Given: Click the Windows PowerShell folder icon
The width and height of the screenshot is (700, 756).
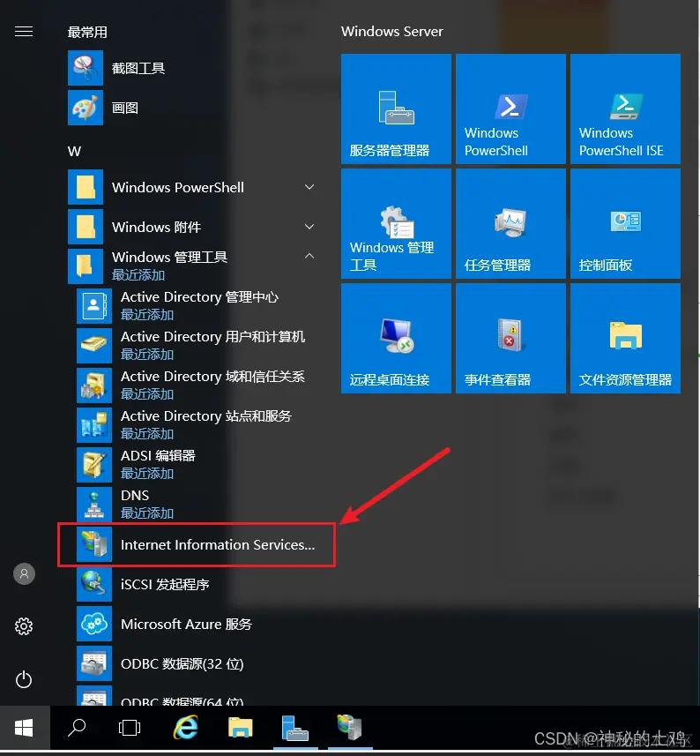Looking at the screenshot, I should coord(86,187).
